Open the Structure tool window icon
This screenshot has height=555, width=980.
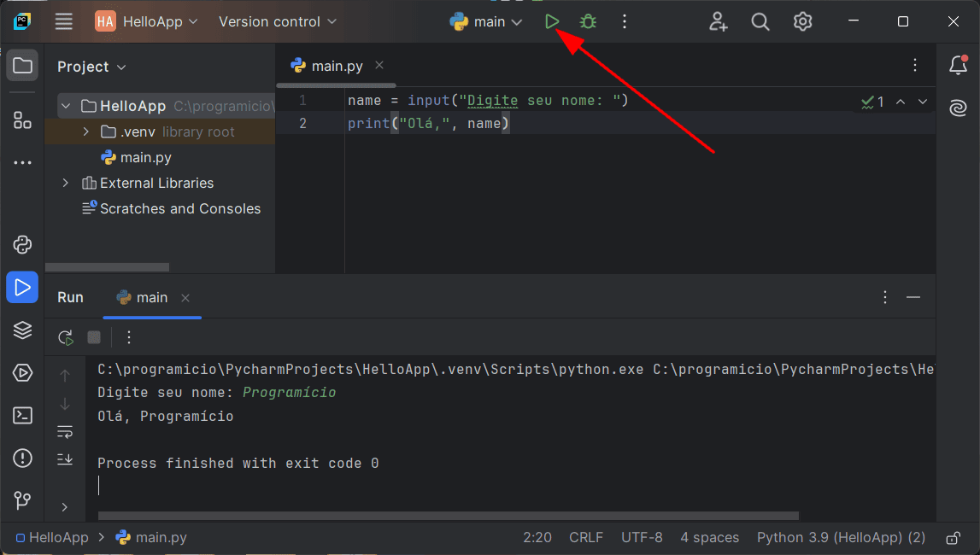point(22,120)
